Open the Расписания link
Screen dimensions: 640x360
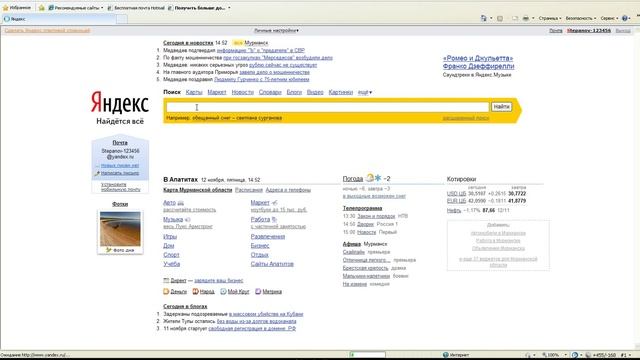point(249,190)
